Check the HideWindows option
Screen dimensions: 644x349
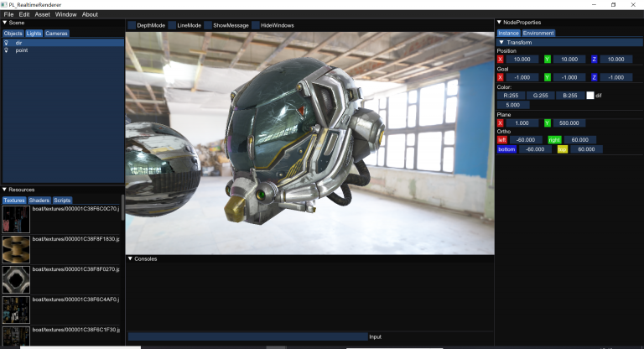[255, 25]
